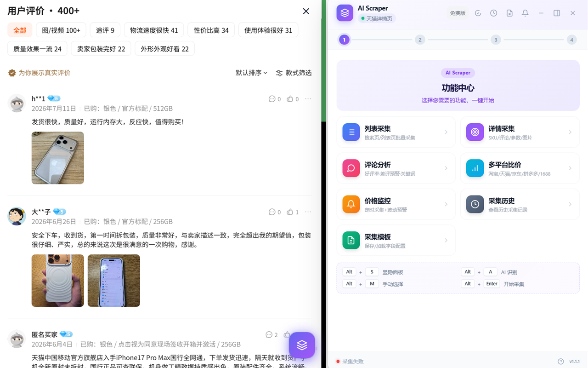Open more options for 大**子 review

(308, 212)
